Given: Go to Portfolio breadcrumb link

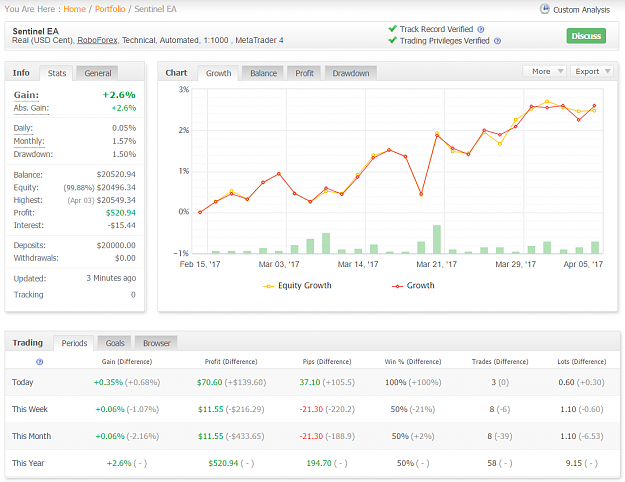Looking at the screenshot, I should (110, 9).
